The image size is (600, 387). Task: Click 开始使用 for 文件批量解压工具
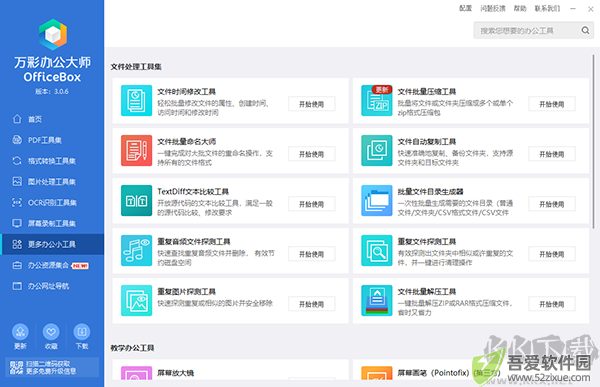tap(552, 304)
